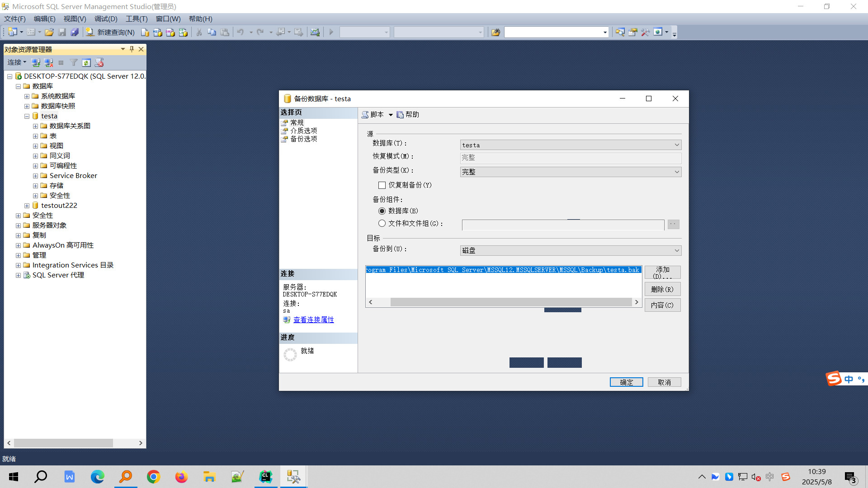
Task: Pin the Object Explorer panel
Action: 131,49
